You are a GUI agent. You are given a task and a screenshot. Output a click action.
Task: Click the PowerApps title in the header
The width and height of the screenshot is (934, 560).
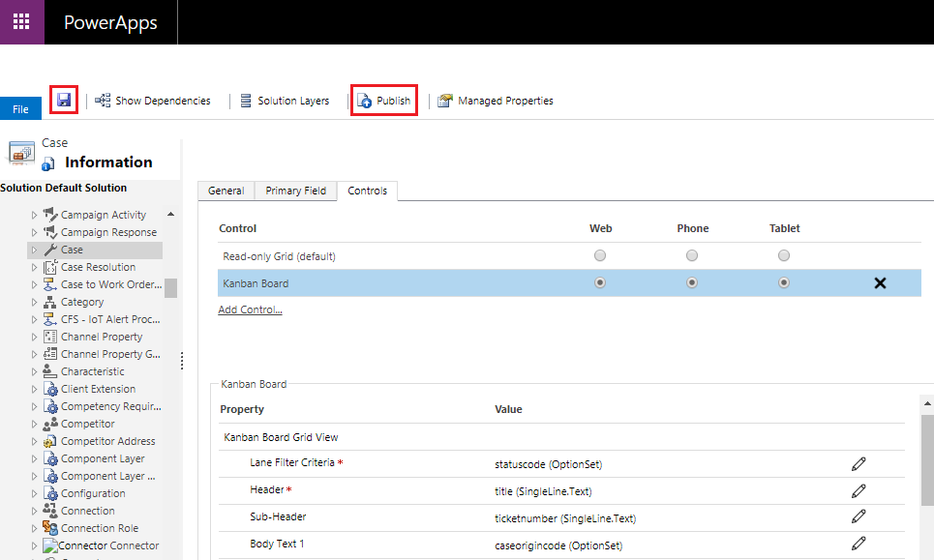click(110, 22)
